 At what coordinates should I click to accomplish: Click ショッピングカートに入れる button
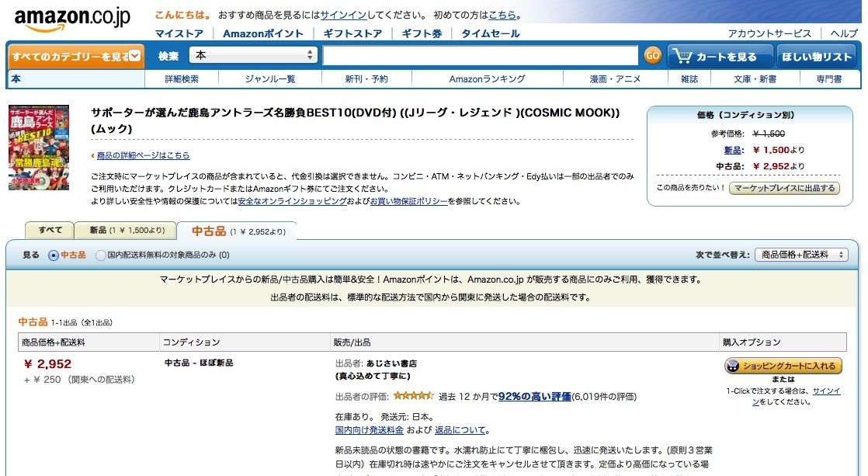tap(783, 366)
